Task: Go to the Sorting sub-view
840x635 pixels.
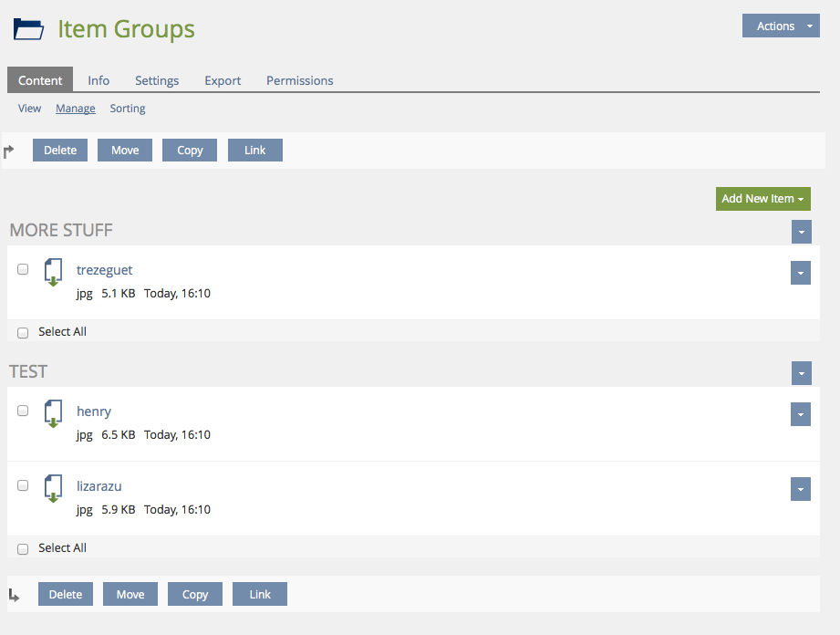Action: pyautogui.click(x=128, y=109)
